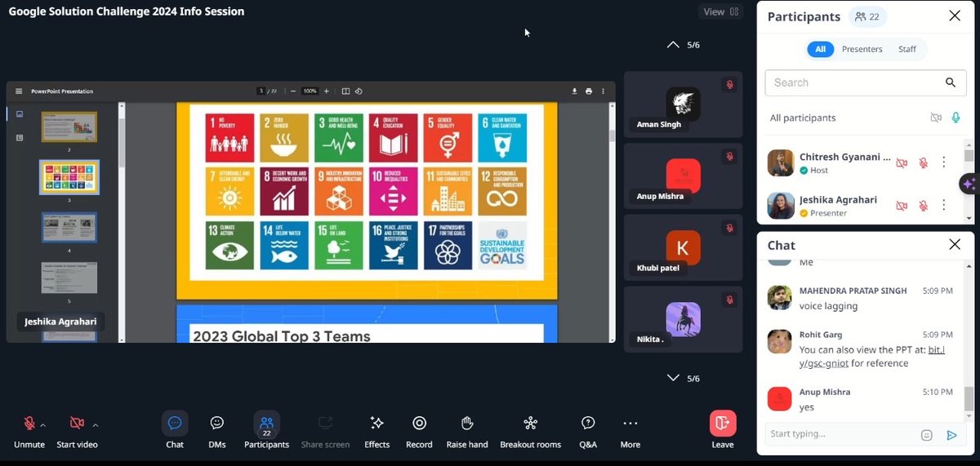Click Aman Singh's muted mic indicator
Image resolution: width=980 pixels, height=466 pixels.
pyautogui.click(x=729, y=85)
